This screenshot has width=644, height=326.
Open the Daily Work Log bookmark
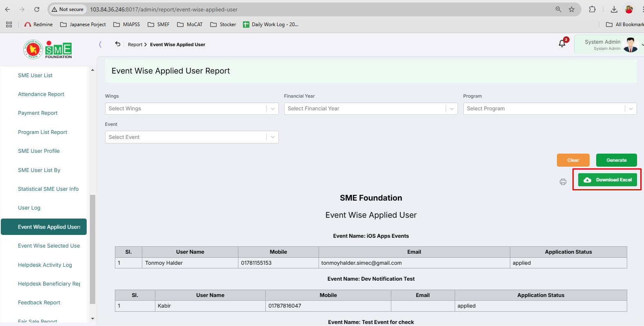pyautogui.click(x=271, y=25)
